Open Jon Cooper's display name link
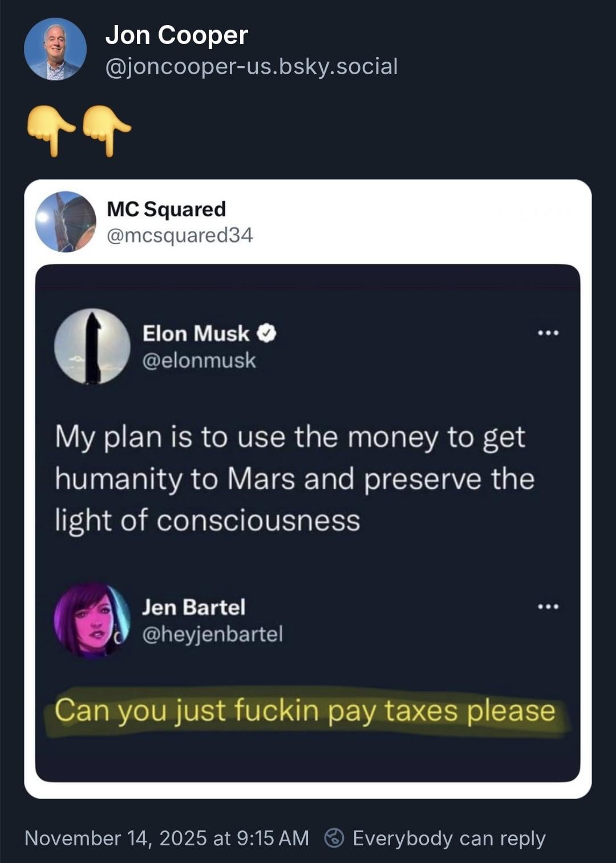The image size is (616, 863). [177, 35]
